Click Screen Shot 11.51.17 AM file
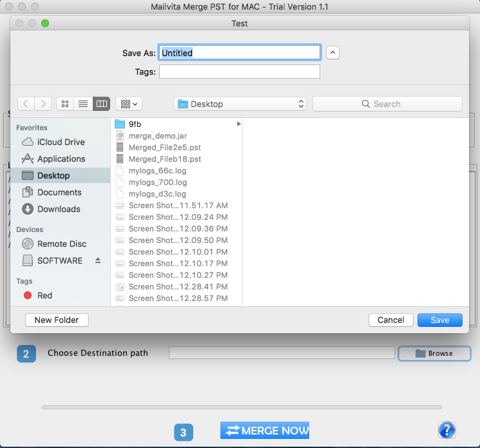 (x=178, y=206)
